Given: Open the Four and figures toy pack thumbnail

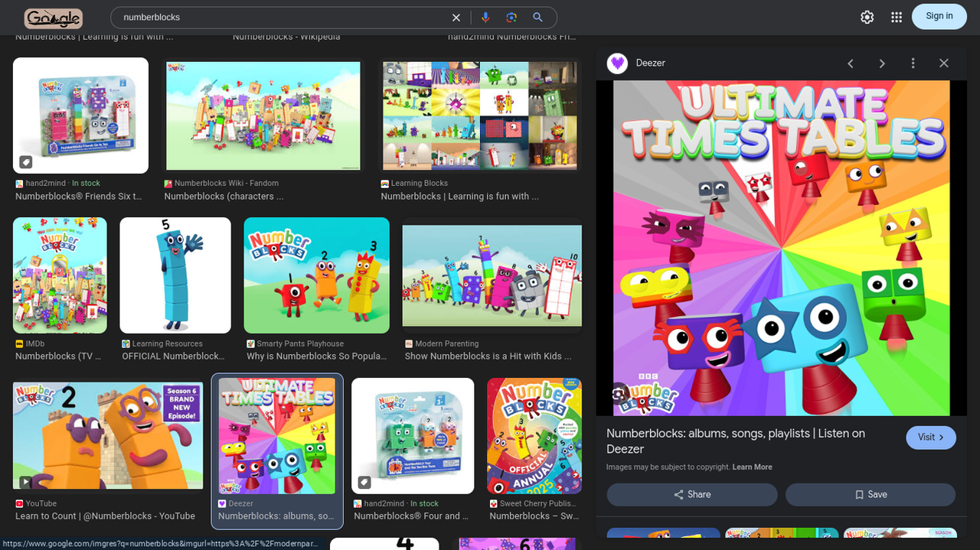Looking at the screenshot, I should click(413, 436).
